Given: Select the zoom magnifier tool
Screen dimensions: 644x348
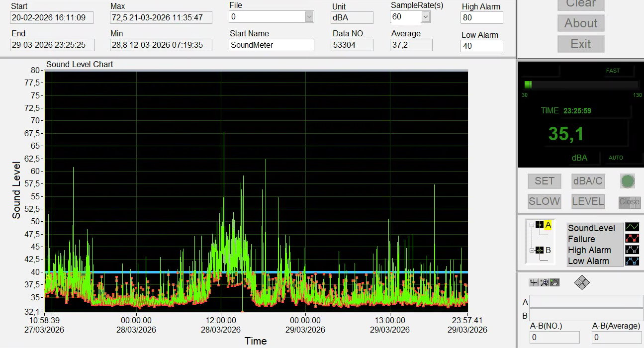Looking at the screenshot, I should (x=544, y=282).
